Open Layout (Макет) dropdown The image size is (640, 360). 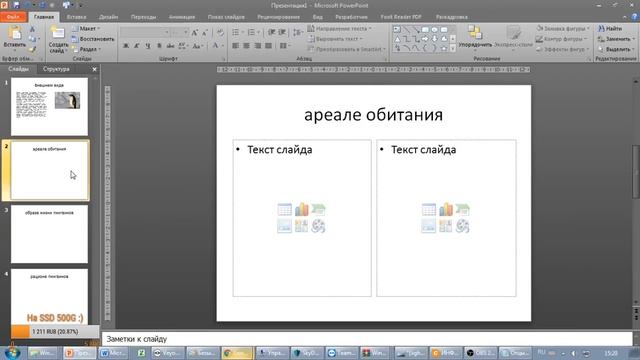(x=86, y=29)
